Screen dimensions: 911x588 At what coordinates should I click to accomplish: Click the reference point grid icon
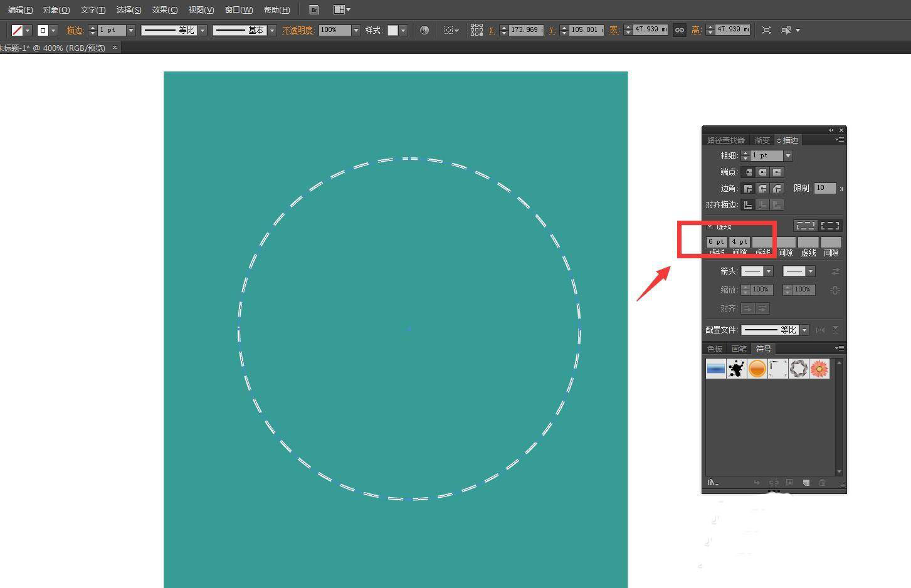(477, 30)
